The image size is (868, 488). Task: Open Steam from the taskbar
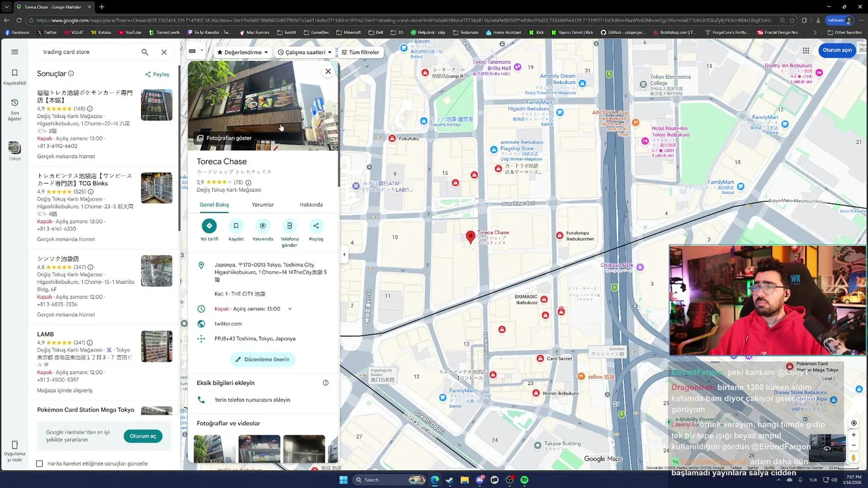pyautogui.click(x=450, y=480)
